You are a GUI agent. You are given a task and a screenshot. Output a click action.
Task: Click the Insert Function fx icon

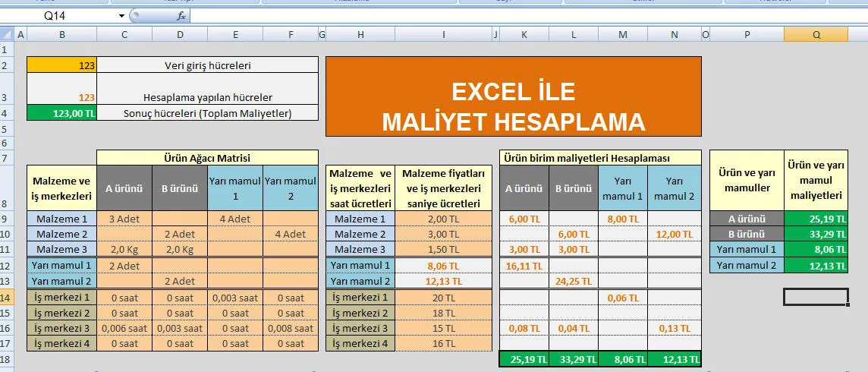click(181, 16)
